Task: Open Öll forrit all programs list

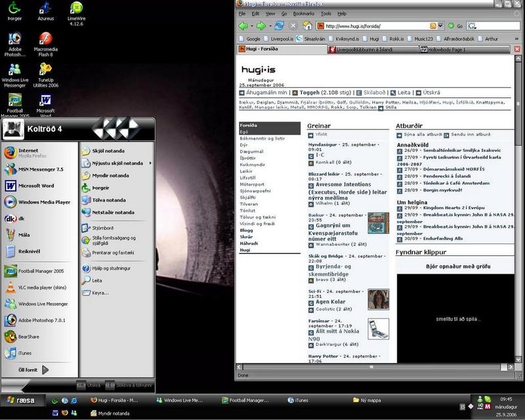Action: (x=33, y=369)
